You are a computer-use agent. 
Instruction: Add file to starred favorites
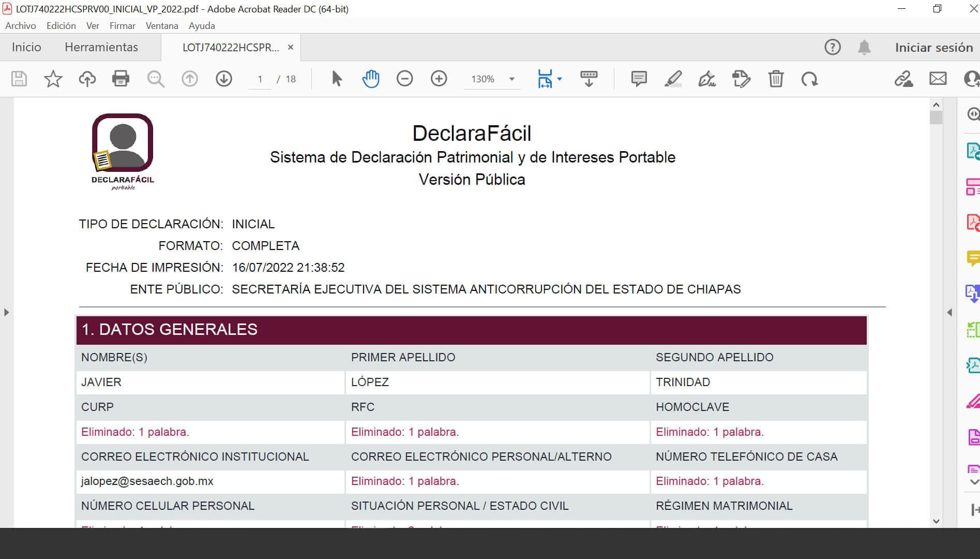pyautogui.click(x=53, y=79)
